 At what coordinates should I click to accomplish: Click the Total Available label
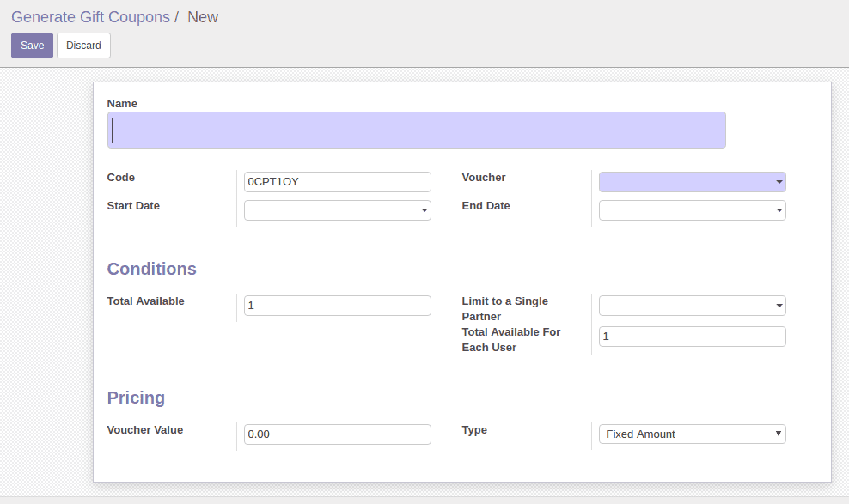click(145, 301)
